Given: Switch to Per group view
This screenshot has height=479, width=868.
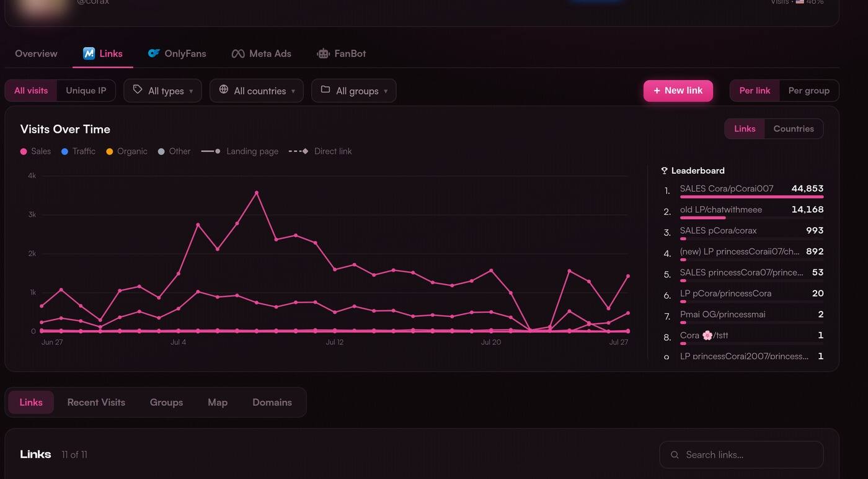Looking at the screenshot, I should (808, 91).
